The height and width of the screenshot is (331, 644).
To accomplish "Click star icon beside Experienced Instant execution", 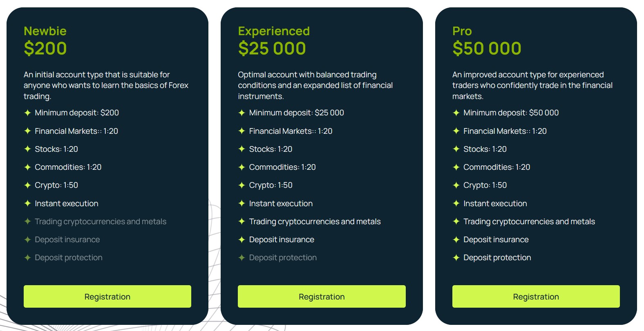I will 241,203.
